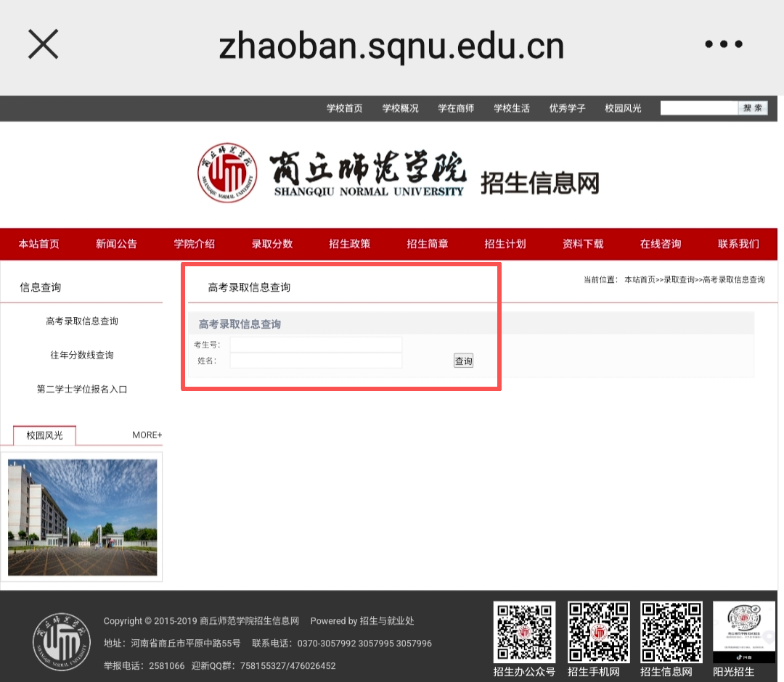Viewport: 784px width, 682px height.
Task: Close the in-app browser with the X icon
Action: [43, 44]
